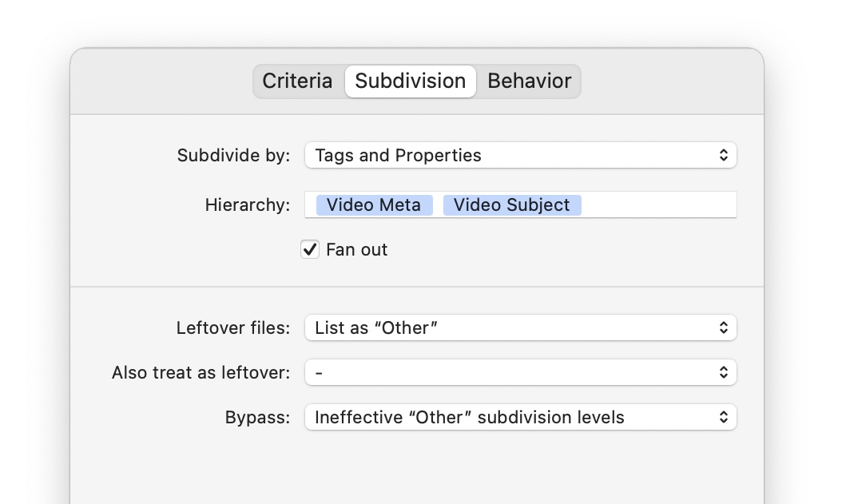Click the Fan out label
Image resolution: width=842 pixels, height=504 pixels.
[356, 249]
